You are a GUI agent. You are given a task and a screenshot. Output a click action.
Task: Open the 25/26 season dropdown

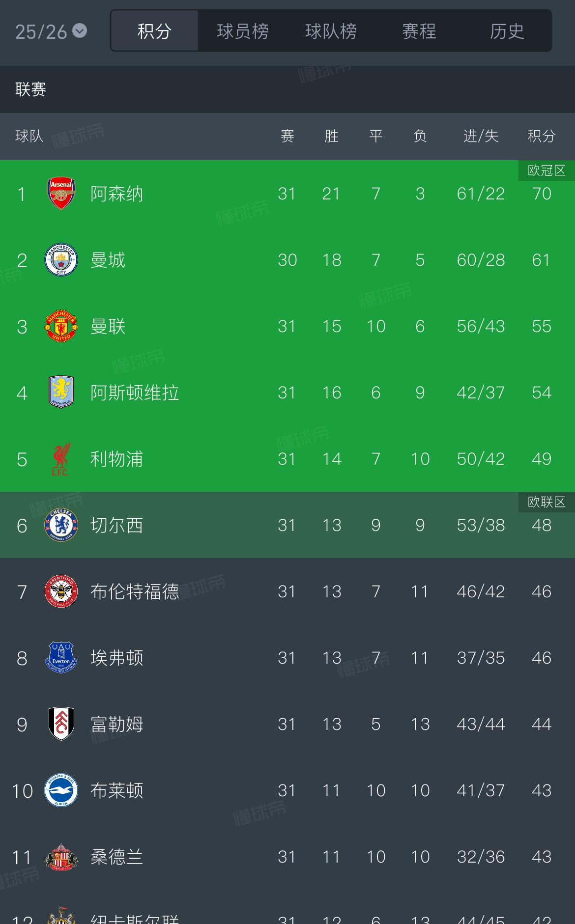pyautogui.click(x=51, y=32)
